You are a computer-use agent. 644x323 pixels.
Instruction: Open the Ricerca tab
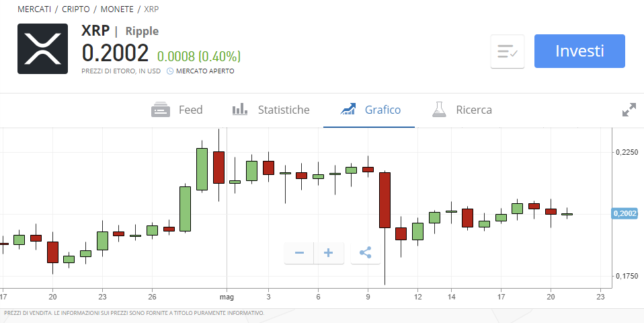point(473,110)
